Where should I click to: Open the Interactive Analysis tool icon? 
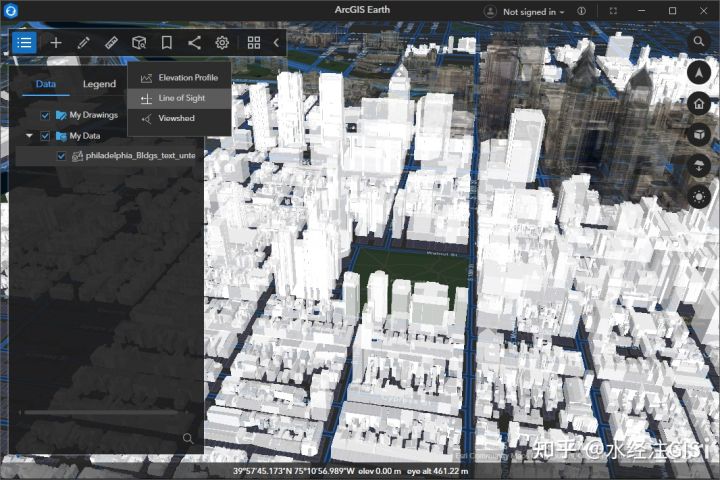(x=139, y=43)
